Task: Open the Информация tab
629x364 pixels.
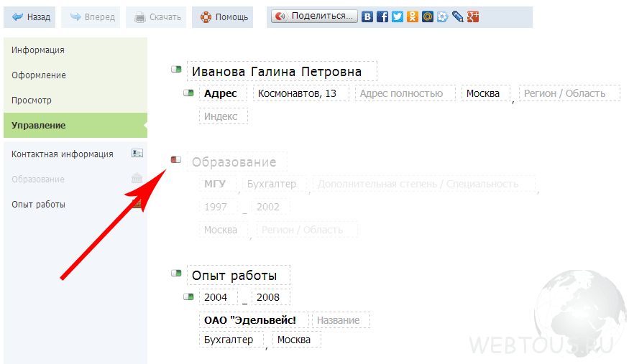Action: tap(75, 50)
